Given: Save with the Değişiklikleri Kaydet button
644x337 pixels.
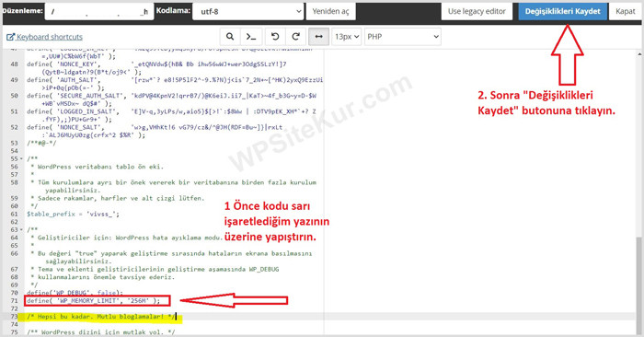Looking at the screenshot, I should pyautogui.click(x=563, y=11).
